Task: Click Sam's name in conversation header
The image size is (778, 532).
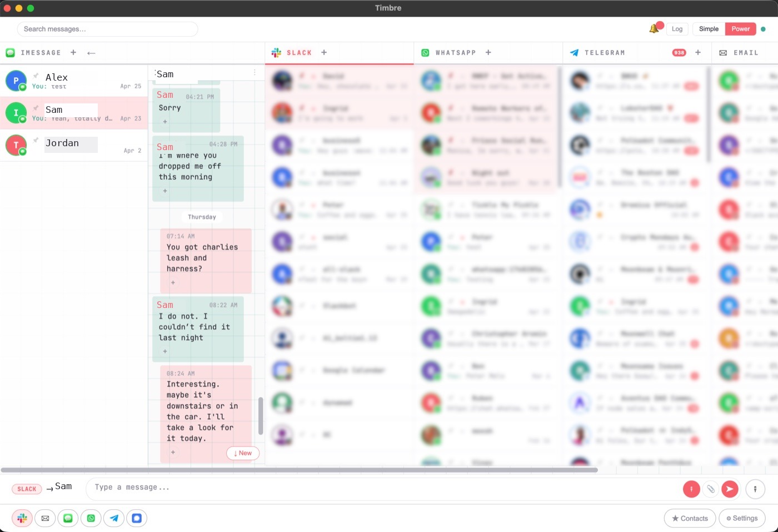Action: (165, 74)
